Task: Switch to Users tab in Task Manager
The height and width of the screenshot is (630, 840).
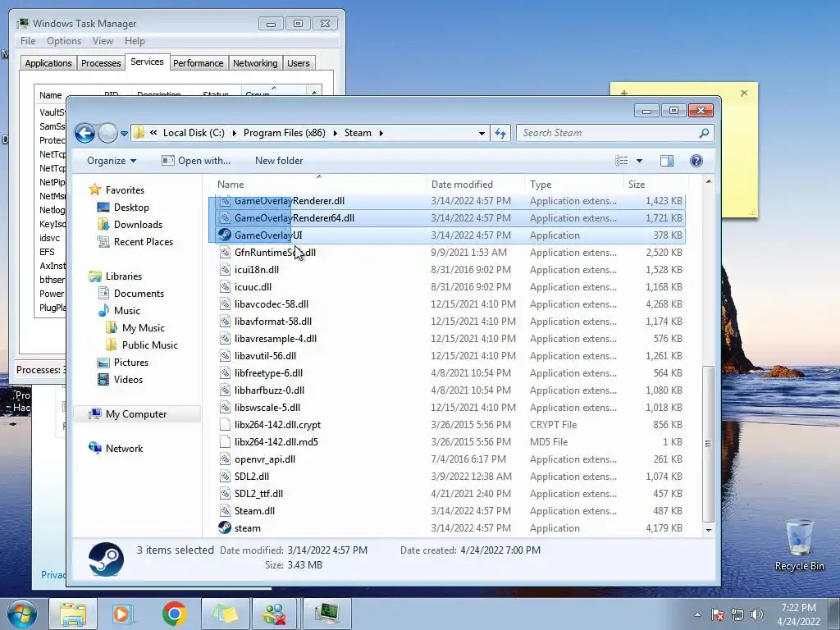Action: coord(298,63)
